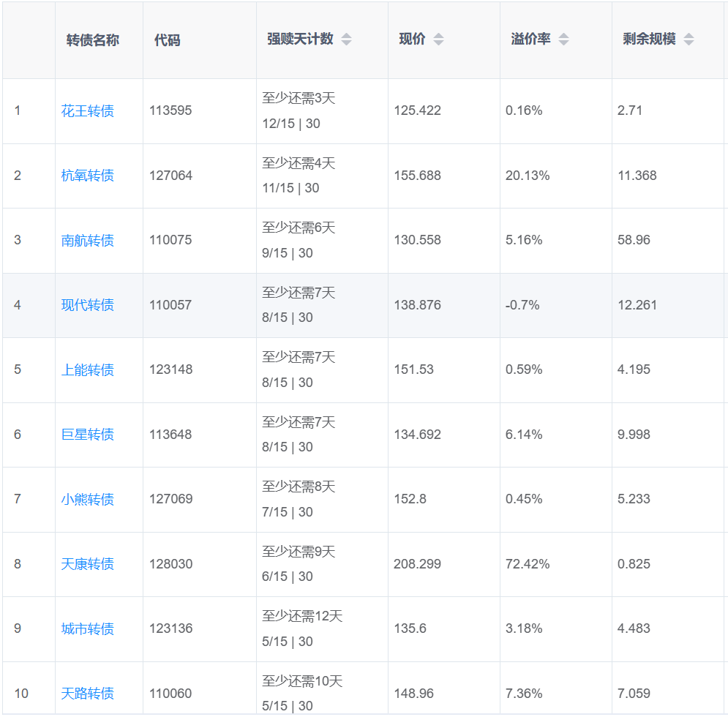Open the 天康转债 bond page
The height and width of the screenshot is (717, 728).
[88, 564]
